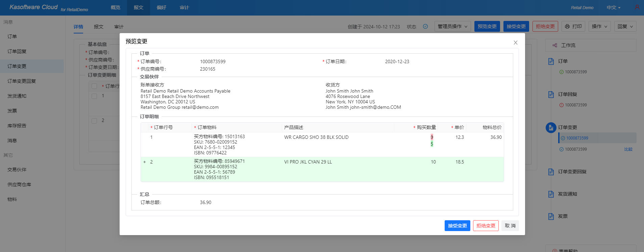The height and width of the screenshot is (252, 644).
Task: Click the highlighted 订单变更 workflow icon
Action: pyautogui.click(x=551, y=128)
